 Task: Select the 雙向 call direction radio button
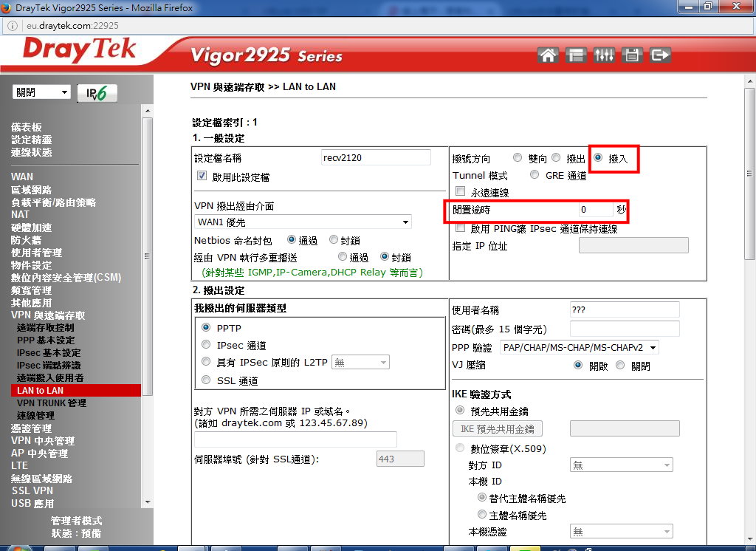coord(518,158)
